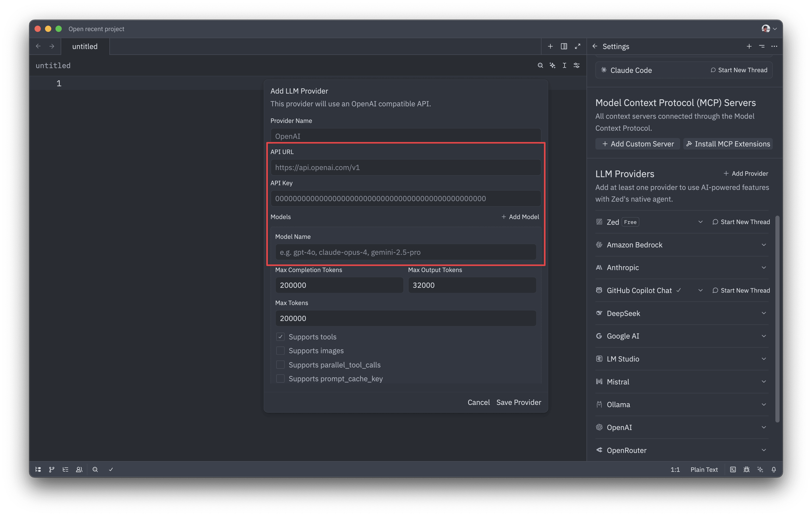Open the terminal panel icon
Image resolution: width=812 pixels, height=516 pixels.
pos(733,469)
